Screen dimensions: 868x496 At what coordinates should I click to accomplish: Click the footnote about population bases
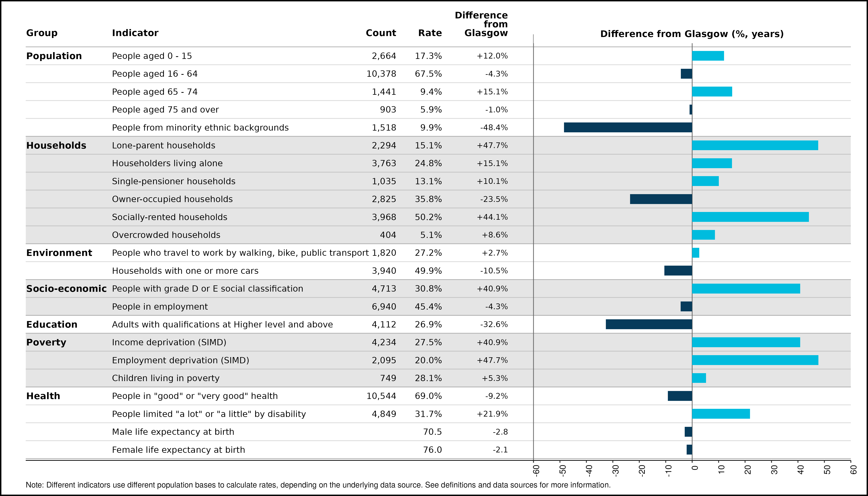(318, 485)
